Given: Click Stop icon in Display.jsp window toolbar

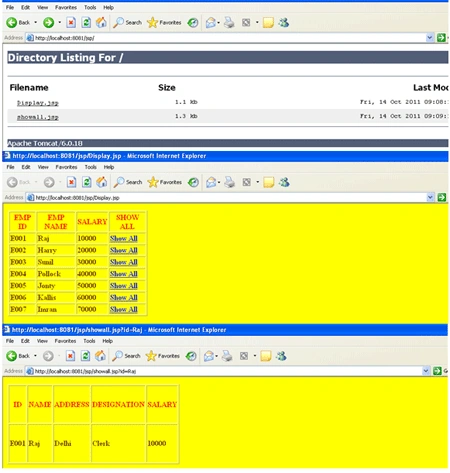Looking at the screenshot, I should [x=71, y=182].
